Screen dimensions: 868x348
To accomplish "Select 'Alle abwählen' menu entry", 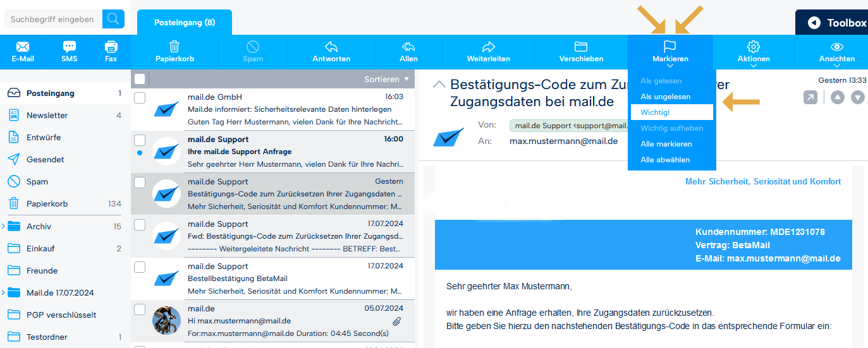I will point(665,160).
